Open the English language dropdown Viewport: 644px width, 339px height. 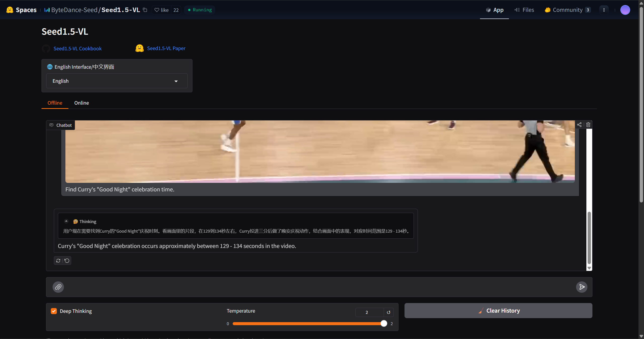click(117, 81)
